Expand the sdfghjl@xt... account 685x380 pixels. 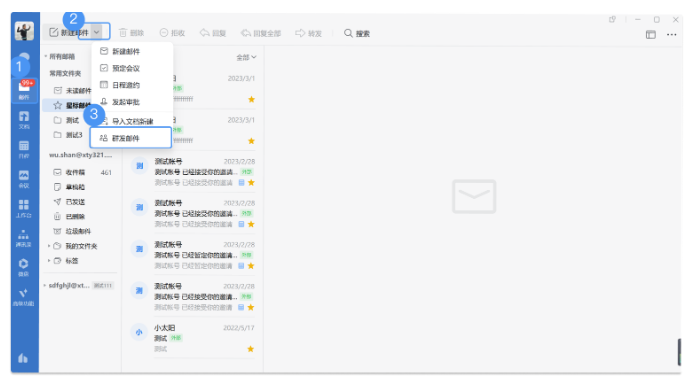(x=45, y=285)
